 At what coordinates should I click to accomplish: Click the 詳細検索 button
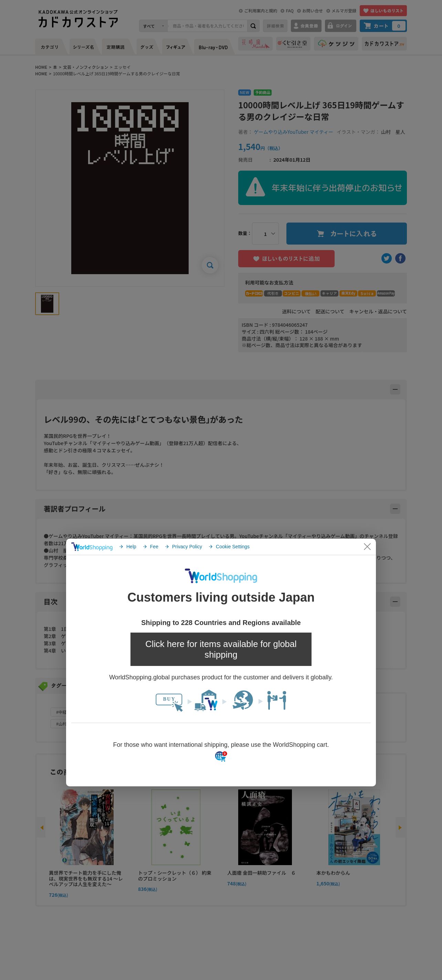tap(275, 26)
